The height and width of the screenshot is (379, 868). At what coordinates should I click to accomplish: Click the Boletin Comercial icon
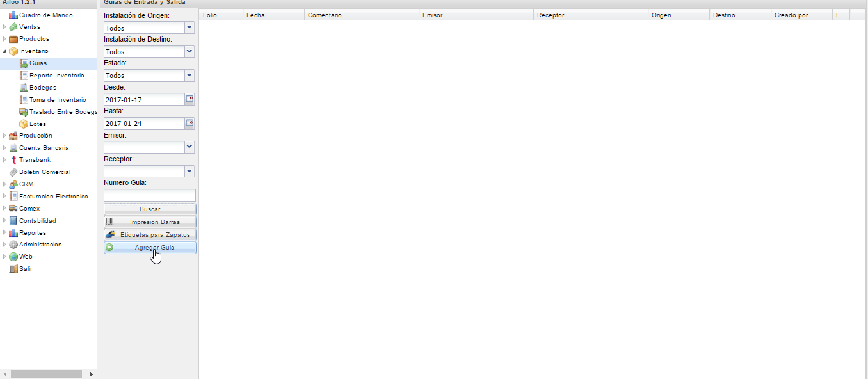click(x=13, y=172)
